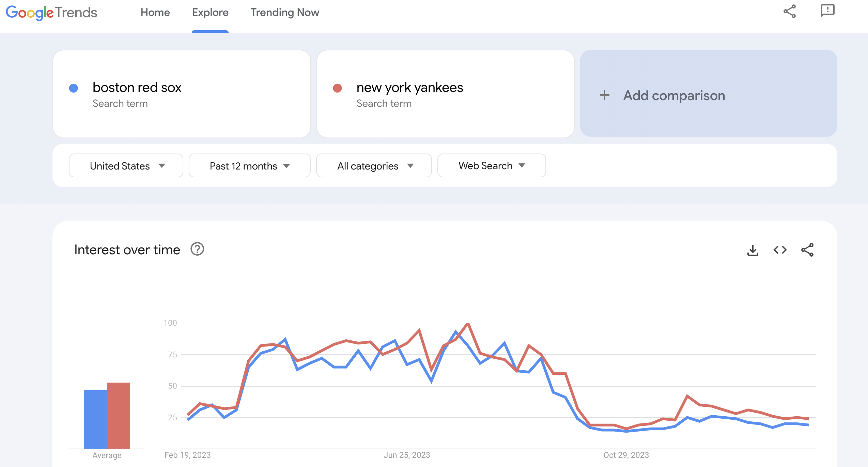The image size is (868, 467).
Task: Share the Interest over time chart
Action: coord(807,250)
